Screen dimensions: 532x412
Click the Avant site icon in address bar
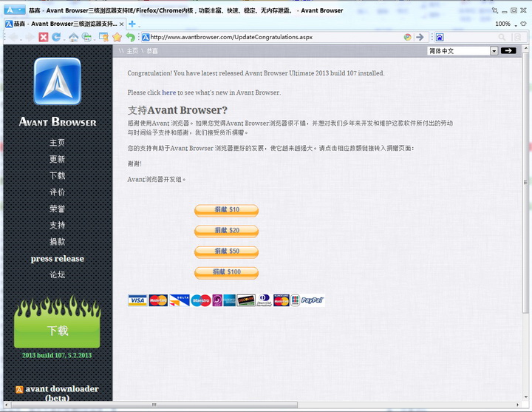(x=146, y=37)
